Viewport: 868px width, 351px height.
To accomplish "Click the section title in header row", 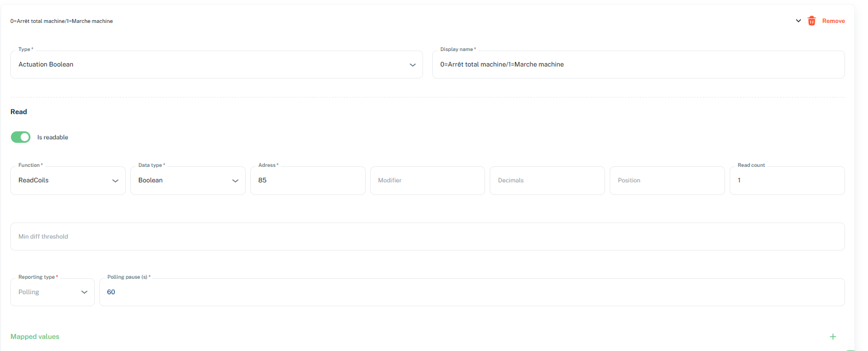I will 61,21.
